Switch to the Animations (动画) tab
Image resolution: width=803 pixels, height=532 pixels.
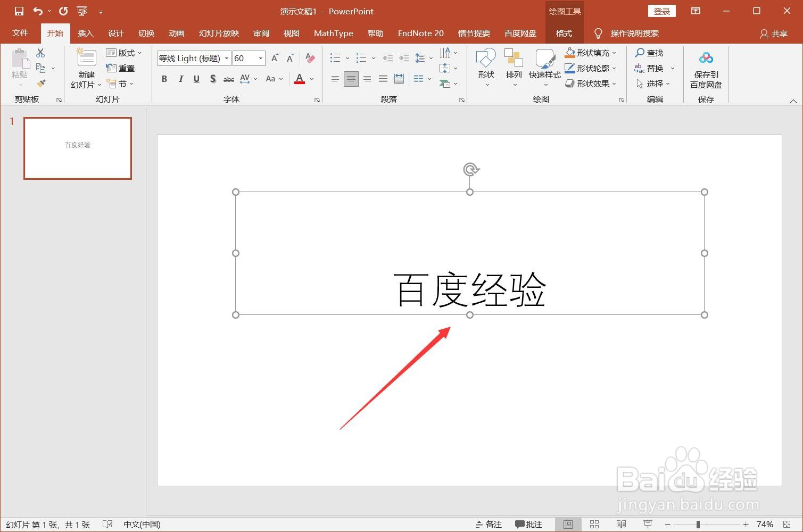coord(176,33)
